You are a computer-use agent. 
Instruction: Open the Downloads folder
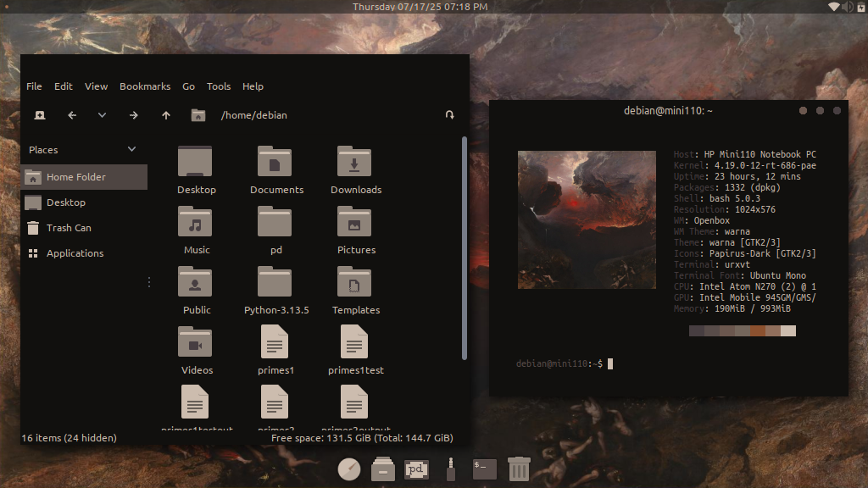[356, 169]
